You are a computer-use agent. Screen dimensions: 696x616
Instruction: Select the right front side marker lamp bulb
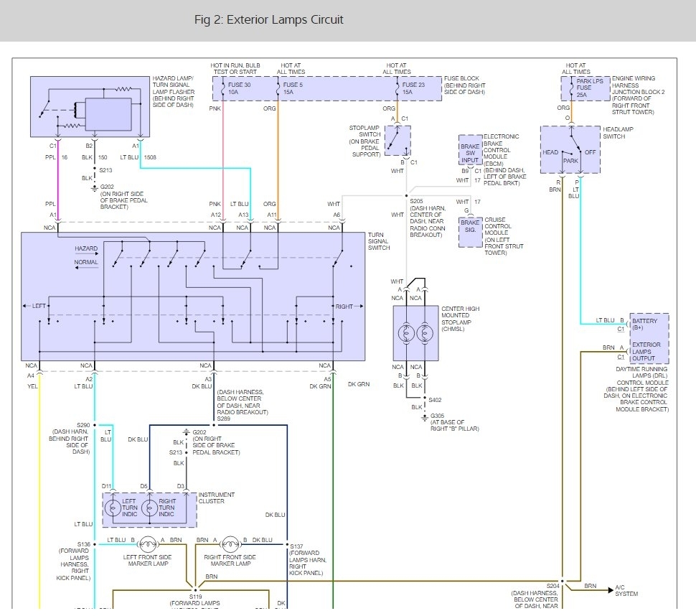point(230,542)
